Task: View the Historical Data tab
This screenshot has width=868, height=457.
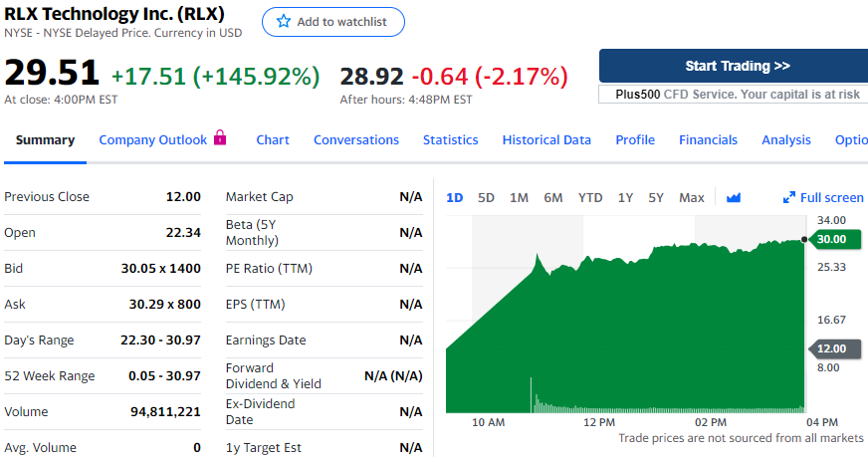Action: [x=546, y=140]
